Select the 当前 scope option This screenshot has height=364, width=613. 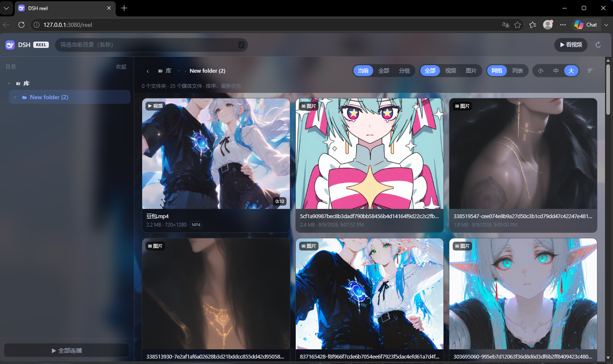pos(363,71)
